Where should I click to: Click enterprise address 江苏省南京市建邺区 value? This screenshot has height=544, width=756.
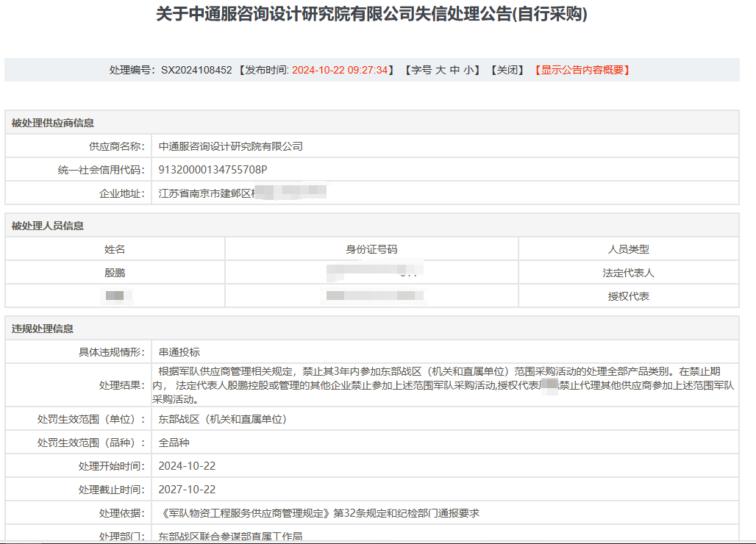(207, 193)
